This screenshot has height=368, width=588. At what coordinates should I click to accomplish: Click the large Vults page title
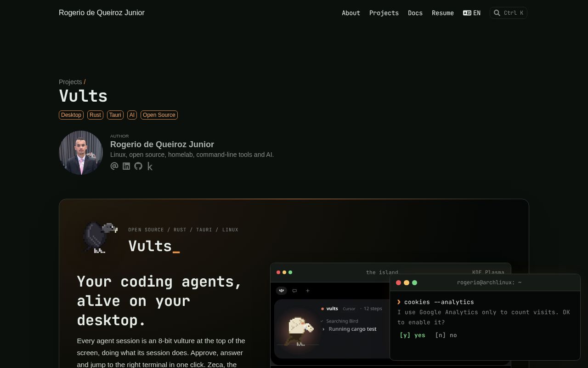(83, 96)
